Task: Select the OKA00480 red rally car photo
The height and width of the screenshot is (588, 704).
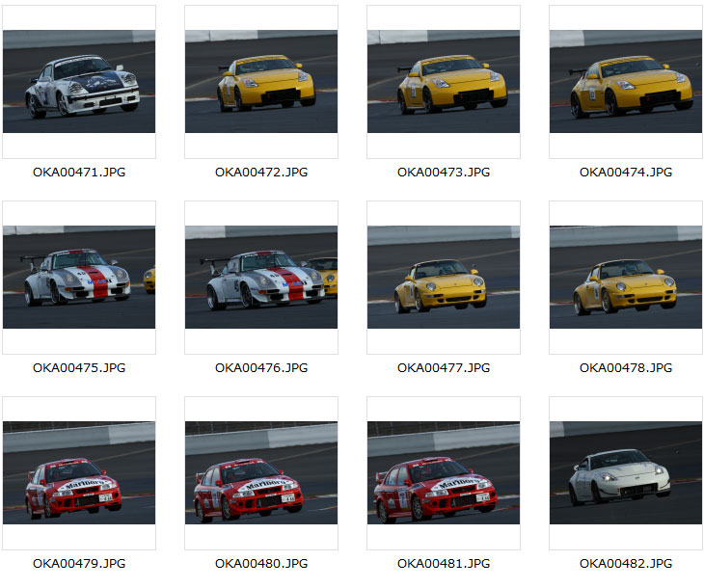Action: (261, 472)
